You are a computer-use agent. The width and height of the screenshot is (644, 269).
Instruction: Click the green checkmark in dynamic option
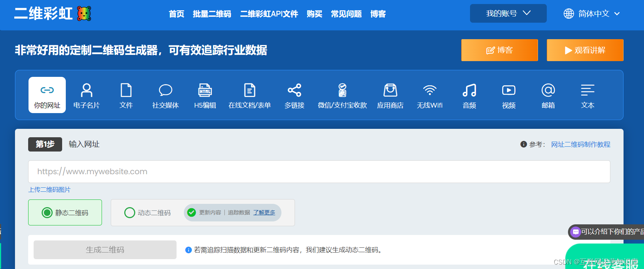tap(192, 213)
